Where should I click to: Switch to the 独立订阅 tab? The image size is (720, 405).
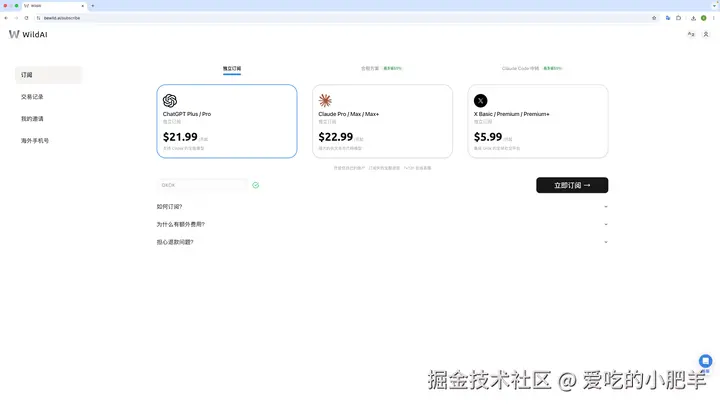coord(232,68)
